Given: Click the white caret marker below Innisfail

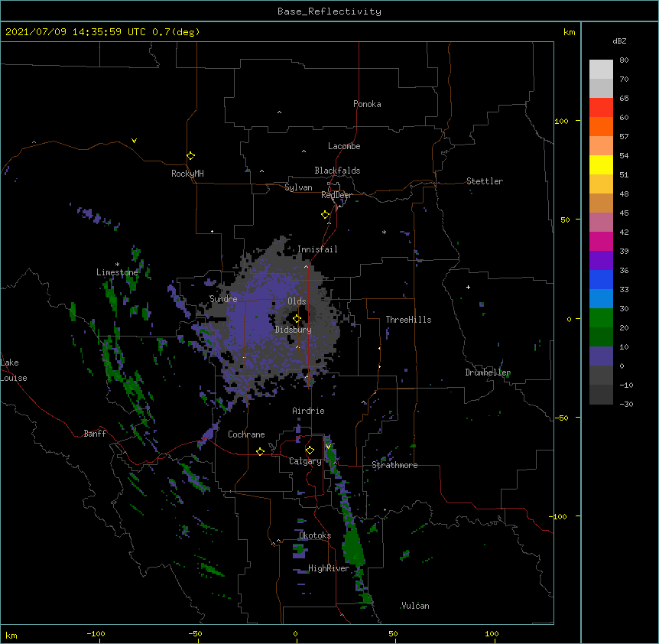Looking at the screenshot, I should [306, 266].
